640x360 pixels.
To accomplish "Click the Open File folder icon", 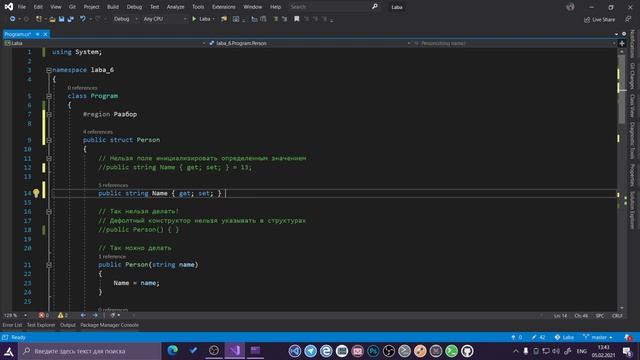I will 52,19.
